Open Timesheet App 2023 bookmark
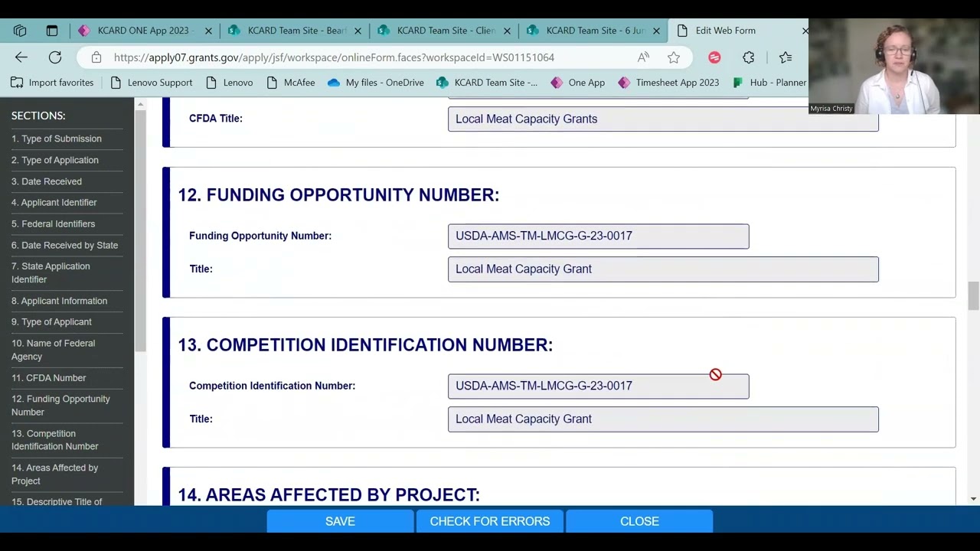Screen dimensions: 980x551 (x=668, y=83)
